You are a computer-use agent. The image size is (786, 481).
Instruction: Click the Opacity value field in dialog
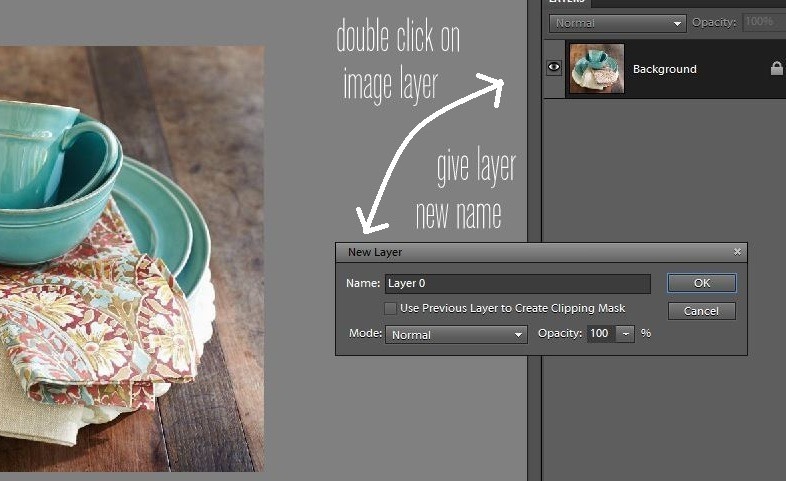point(600,334)
